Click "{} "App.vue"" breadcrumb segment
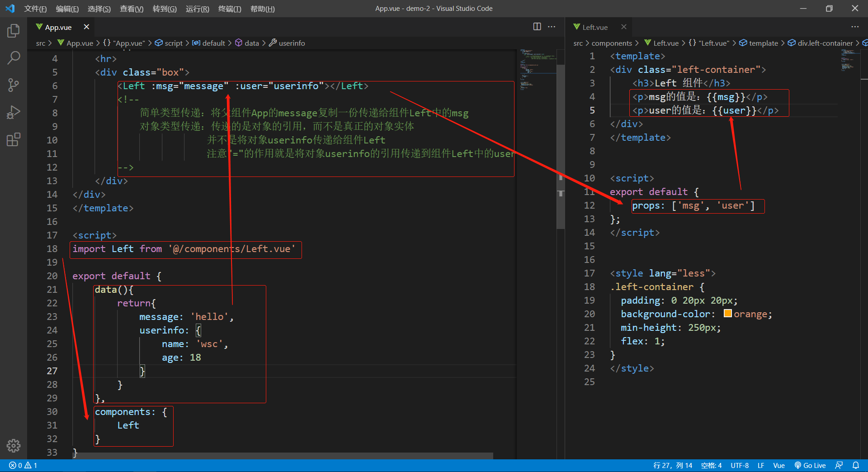 pyautogui.click(x=124, y=43)
